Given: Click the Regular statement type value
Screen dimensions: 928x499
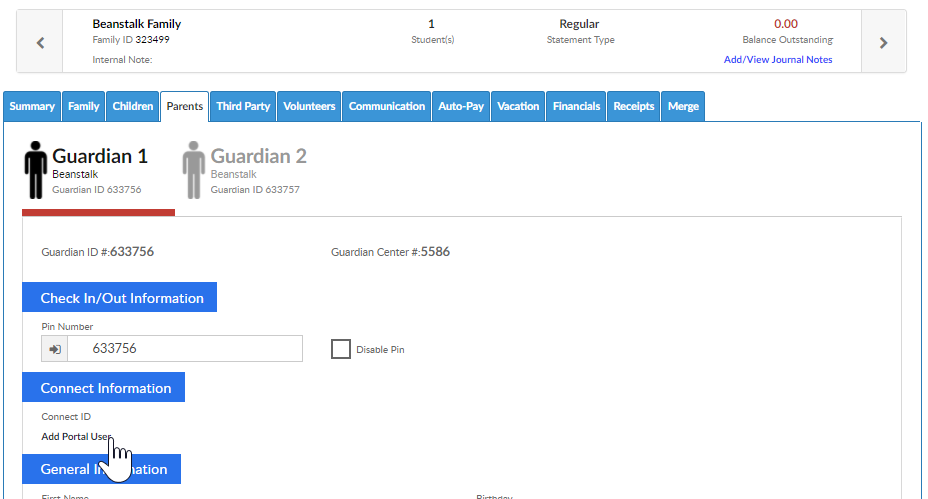Looking at the screenshot, I should [x=579, y=24].
